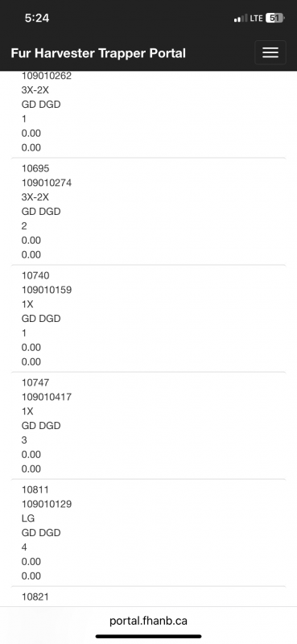
Task: Tap the home indicator bar
Action: 148,637
